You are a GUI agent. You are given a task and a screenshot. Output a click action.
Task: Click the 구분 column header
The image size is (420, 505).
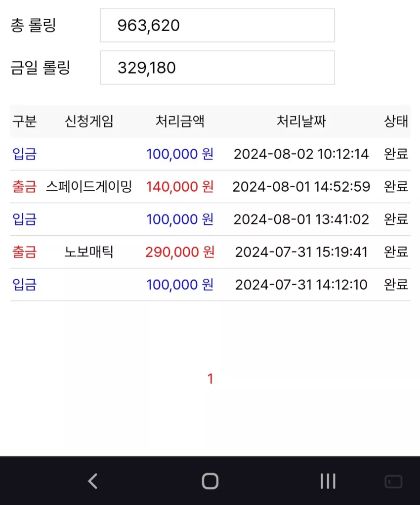[x=25, y=122]
